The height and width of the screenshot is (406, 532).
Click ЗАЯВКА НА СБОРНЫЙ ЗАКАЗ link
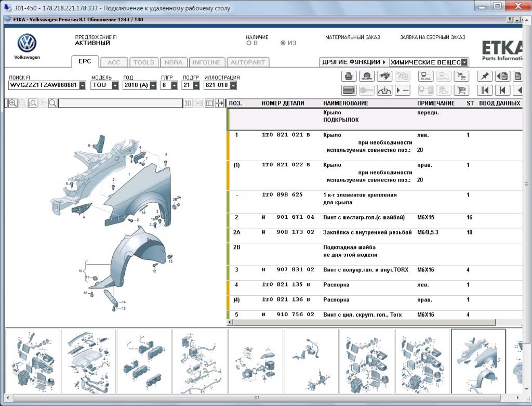433,37
